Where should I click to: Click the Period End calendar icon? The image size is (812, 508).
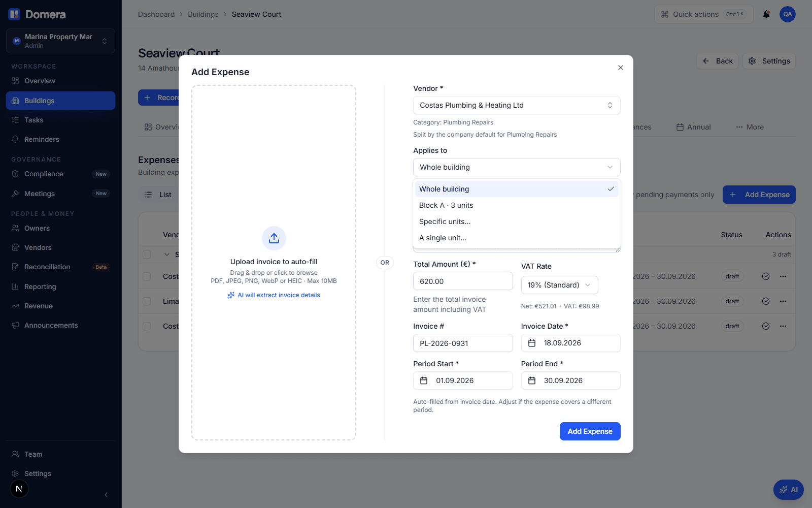point(532,380)
